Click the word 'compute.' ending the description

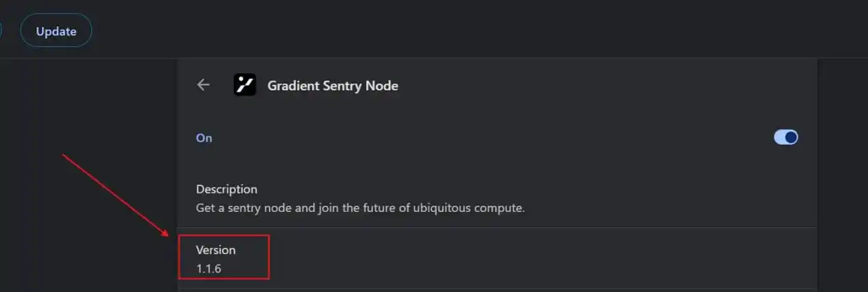(502, 208)
